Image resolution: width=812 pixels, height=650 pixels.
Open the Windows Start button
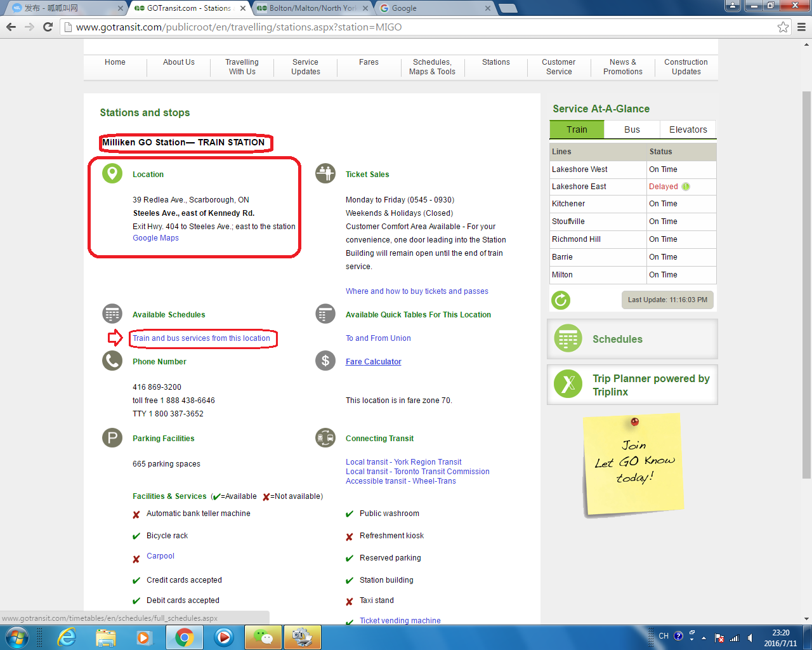pos(16,637)
